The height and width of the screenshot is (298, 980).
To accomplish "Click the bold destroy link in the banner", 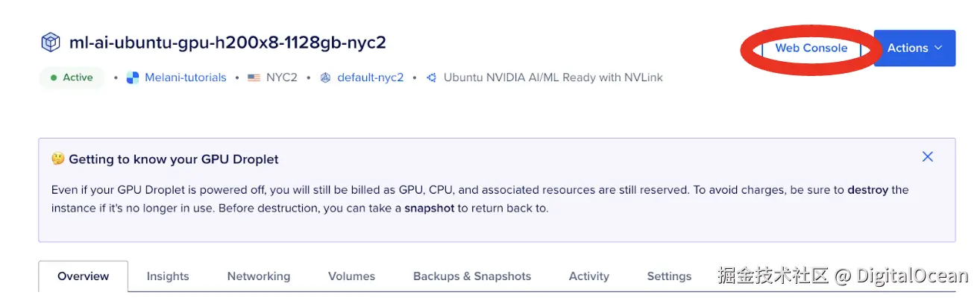I will [867, 189].
